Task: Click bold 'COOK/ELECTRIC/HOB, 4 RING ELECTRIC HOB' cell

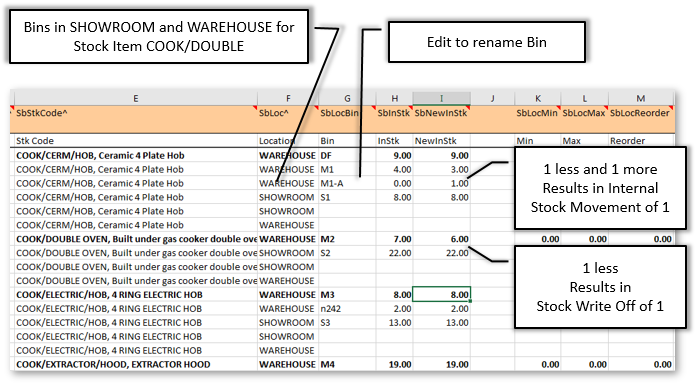Action: pyautogui.click(x=136, y=295)
